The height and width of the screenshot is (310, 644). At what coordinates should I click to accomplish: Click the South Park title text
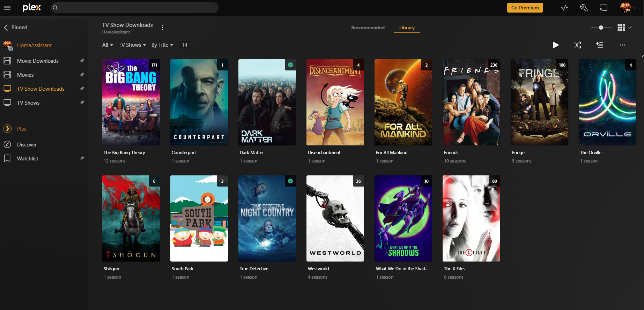(x=183, y=269)
